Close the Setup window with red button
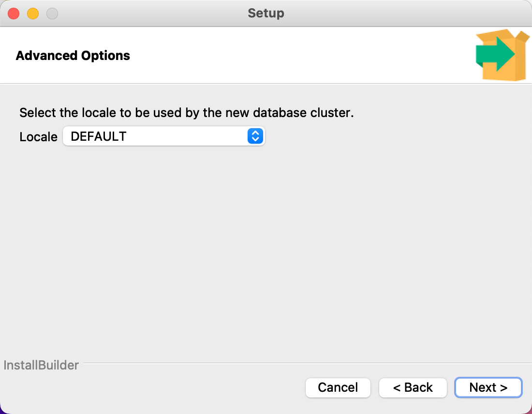This screenshot has width=532, height=414. (14, 14)
